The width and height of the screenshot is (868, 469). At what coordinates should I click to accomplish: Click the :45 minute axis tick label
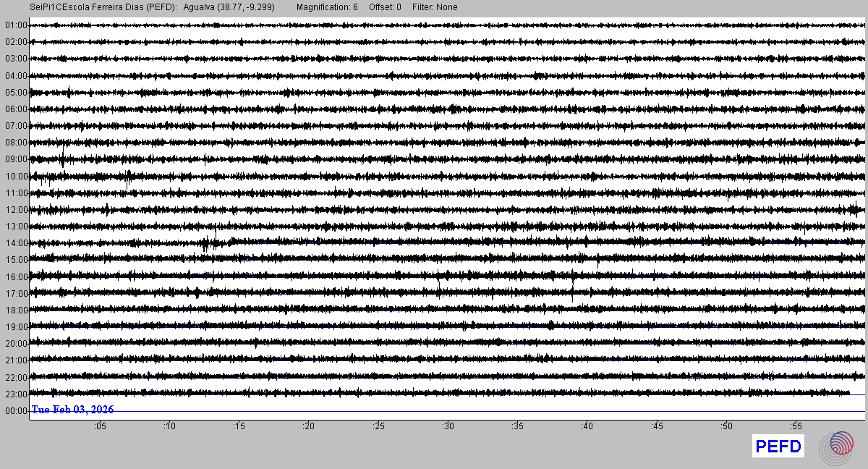point(657,427)
